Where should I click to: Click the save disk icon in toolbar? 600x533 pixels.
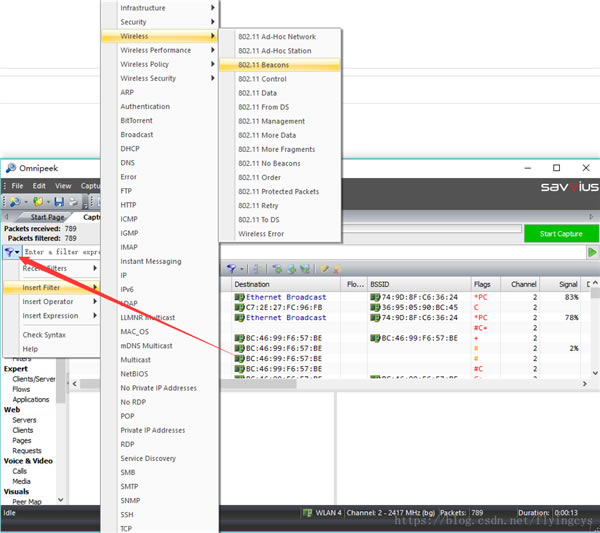(x=59, y=202)
